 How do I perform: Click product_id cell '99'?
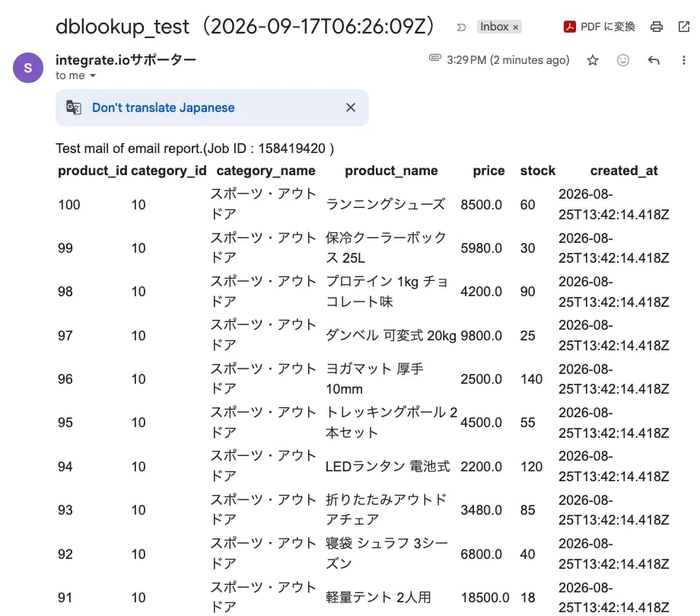(x=65, y=248)
